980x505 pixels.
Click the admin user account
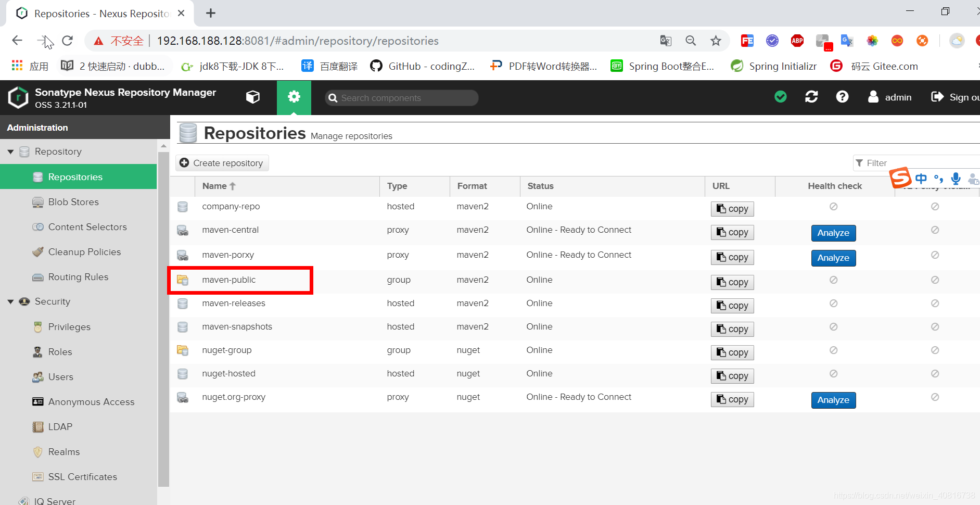890,97
